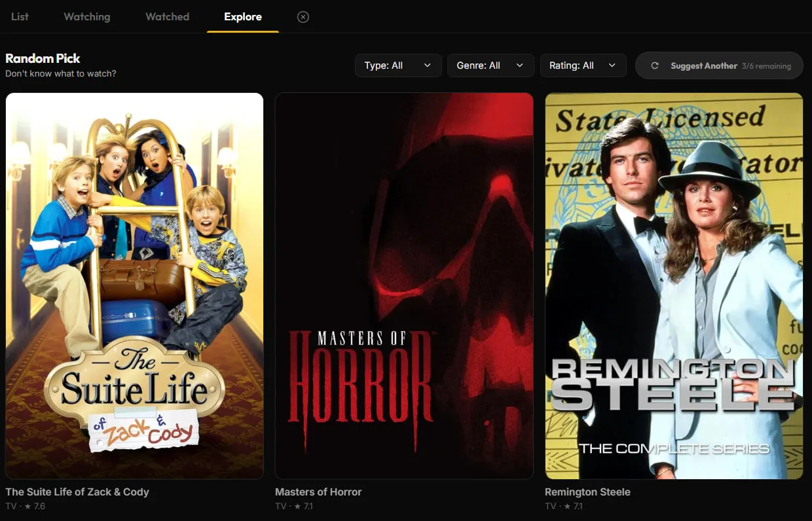Click the TV 7.6 rating under Suite Life
The image size is (812, 521).
pyautogui.click(x=25, y=507)
